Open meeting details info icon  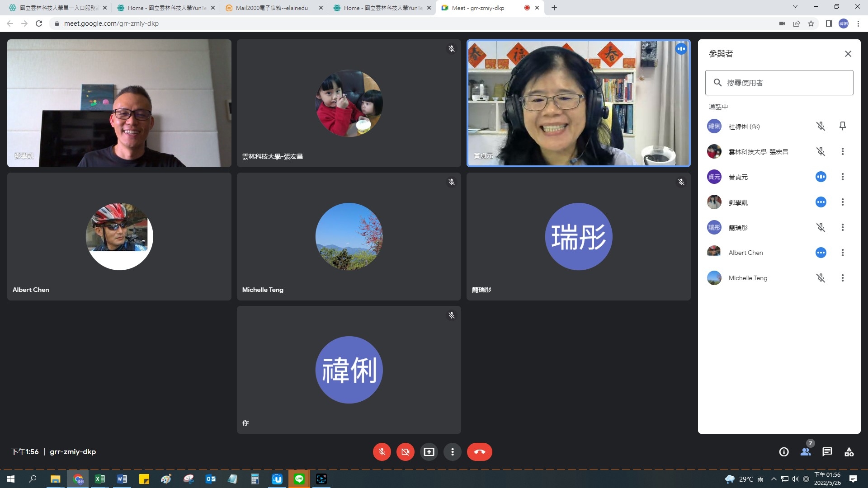783,452
